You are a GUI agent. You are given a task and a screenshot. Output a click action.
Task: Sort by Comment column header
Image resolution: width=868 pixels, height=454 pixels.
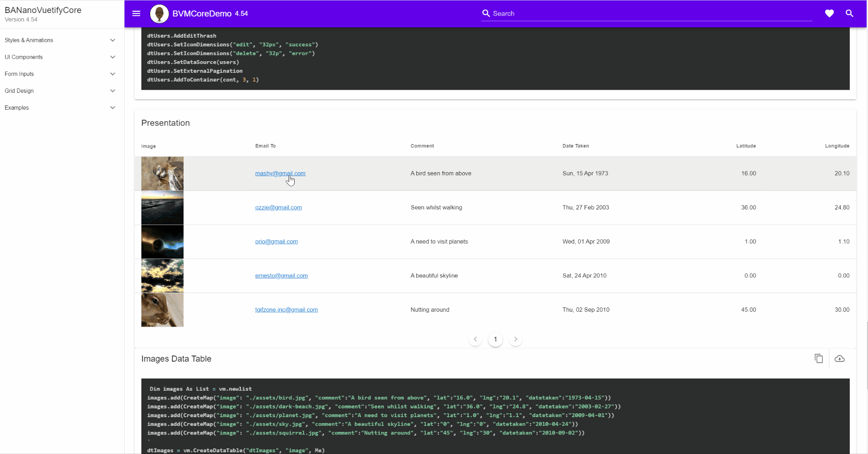click(x=422, y=146)
